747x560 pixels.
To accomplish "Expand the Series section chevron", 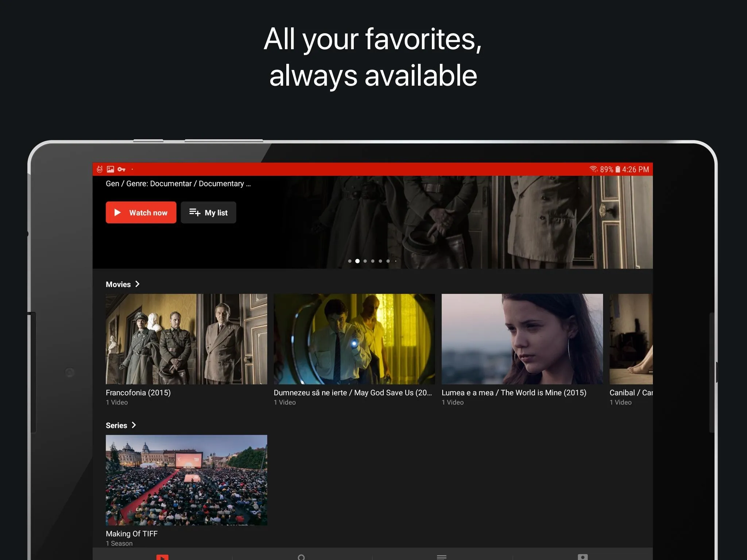I will pos(134,424).
